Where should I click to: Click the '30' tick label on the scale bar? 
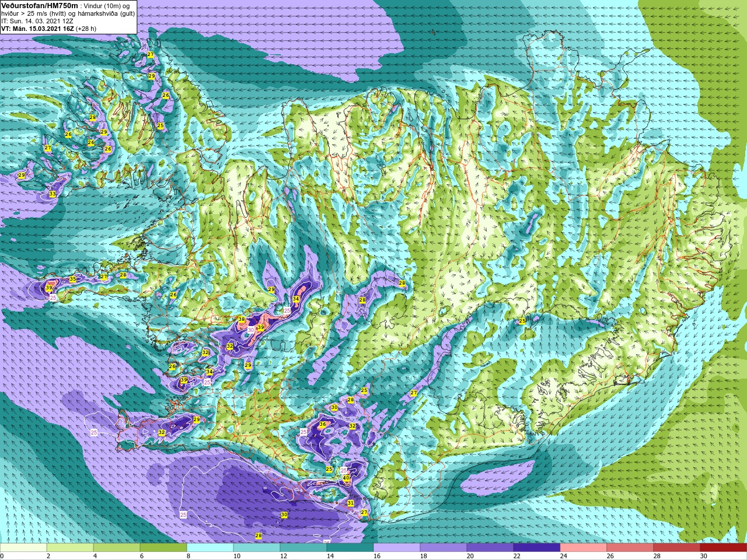pos(704,556)
